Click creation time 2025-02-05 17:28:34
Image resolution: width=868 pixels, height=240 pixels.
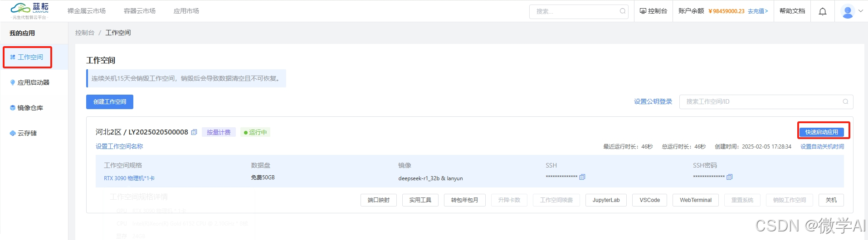click(766, 147)
